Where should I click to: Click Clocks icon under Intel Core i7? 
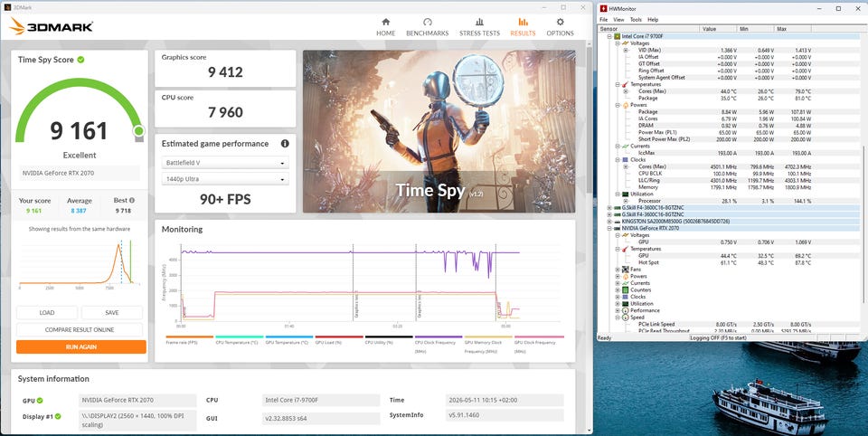click(x=626, y=159)
